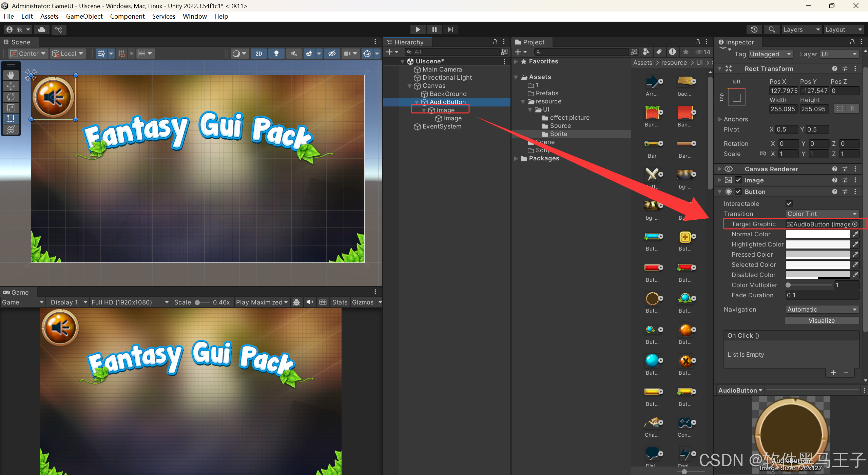Viewport: 868px width, 475px height.
Task: Open the Component menu
Action: pos(127,16)
